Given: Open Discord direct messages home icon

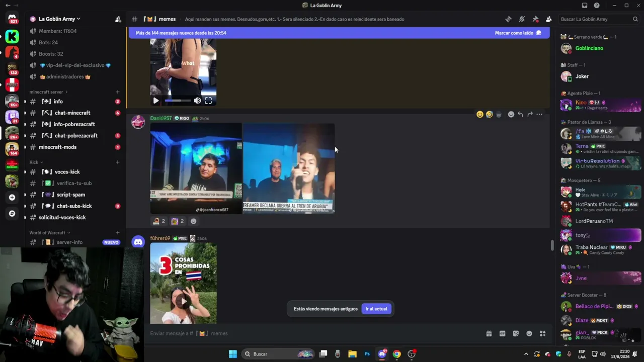Looking at the screenshot, I should point(12,18).
